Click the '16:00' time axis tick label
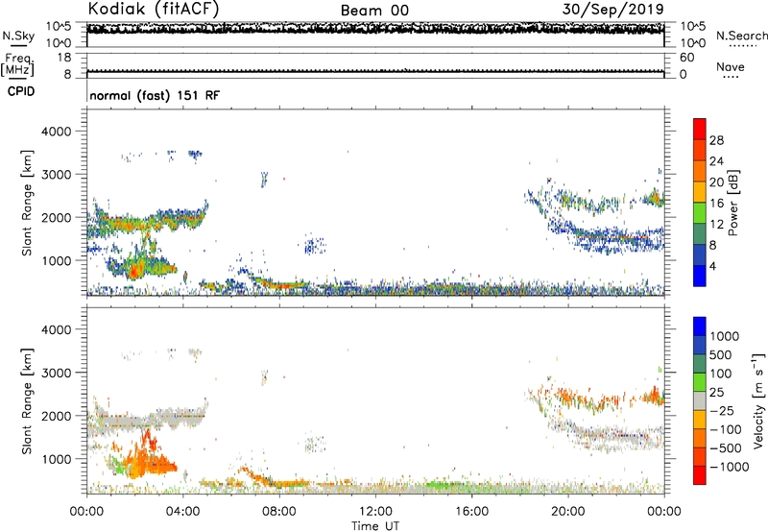Screen dimensions: 768x532 [x=471, y=512]
